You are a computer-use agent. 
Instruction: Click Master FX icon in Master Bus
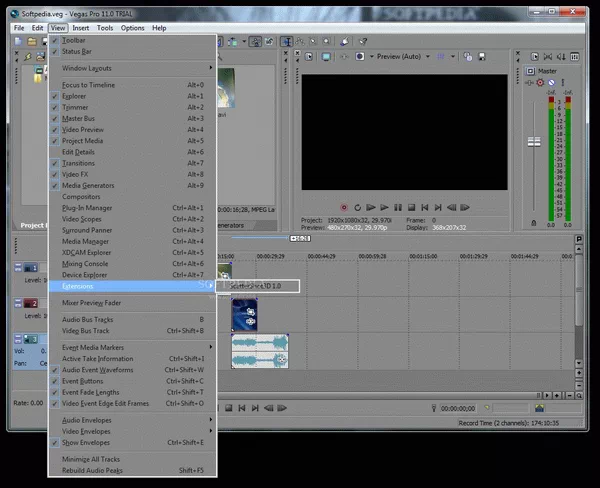tap(530, 83)
